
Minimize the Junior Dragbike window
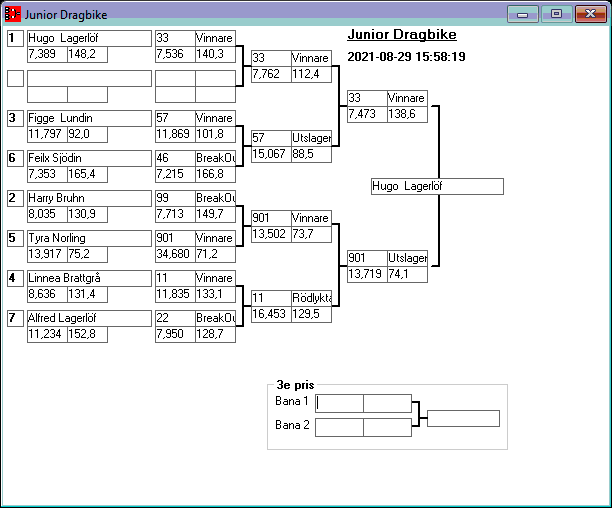(523, 14)
